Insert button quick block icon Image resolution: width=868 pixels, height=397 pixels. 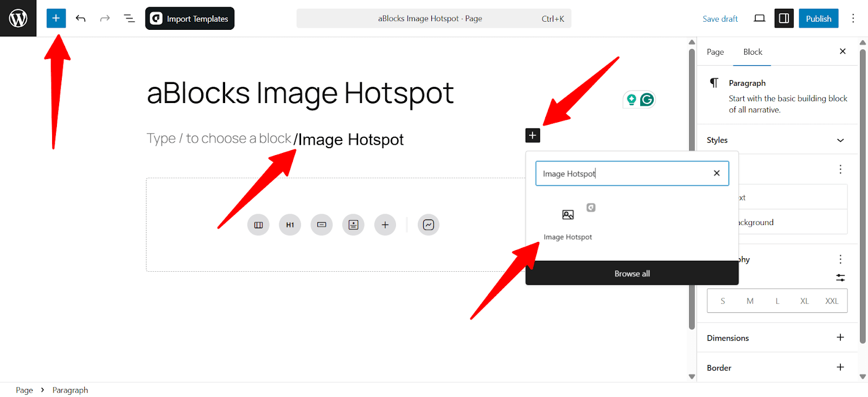322,225
